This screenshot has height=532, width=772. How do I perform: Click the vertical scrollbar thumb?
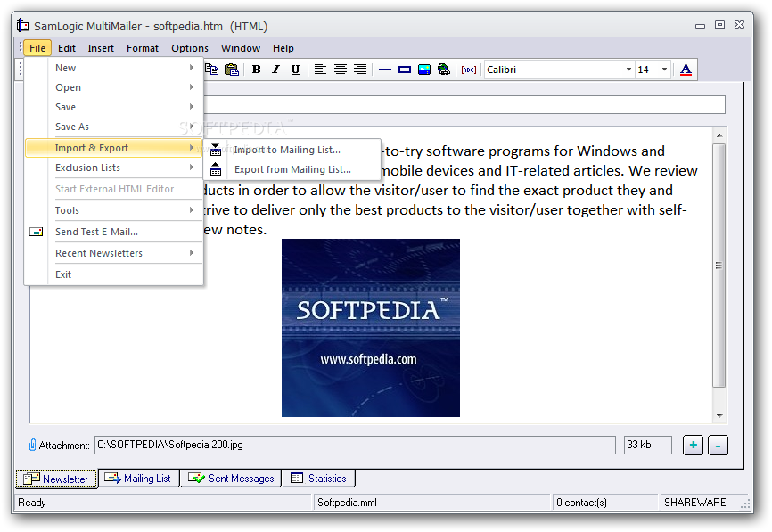pyautogui.click(x=719, y=266)
